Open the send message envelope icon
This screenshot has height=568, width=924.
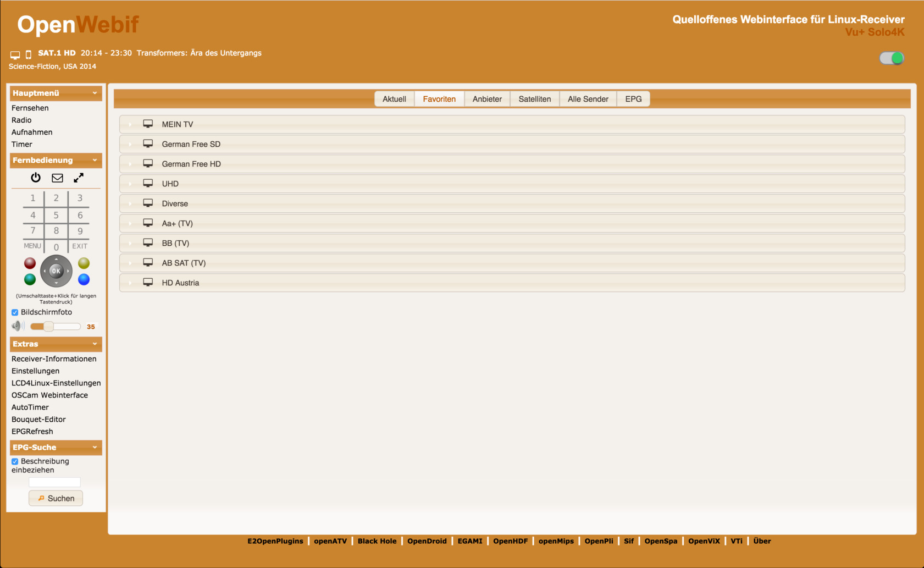tap(57, 178)
